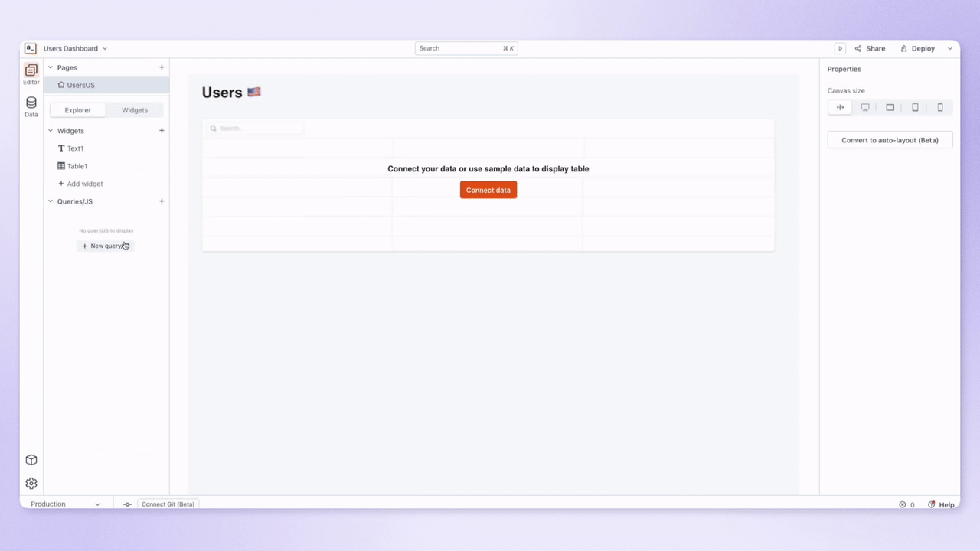
Task: Collapse the Queries/JS section
Action: point(50,201)
